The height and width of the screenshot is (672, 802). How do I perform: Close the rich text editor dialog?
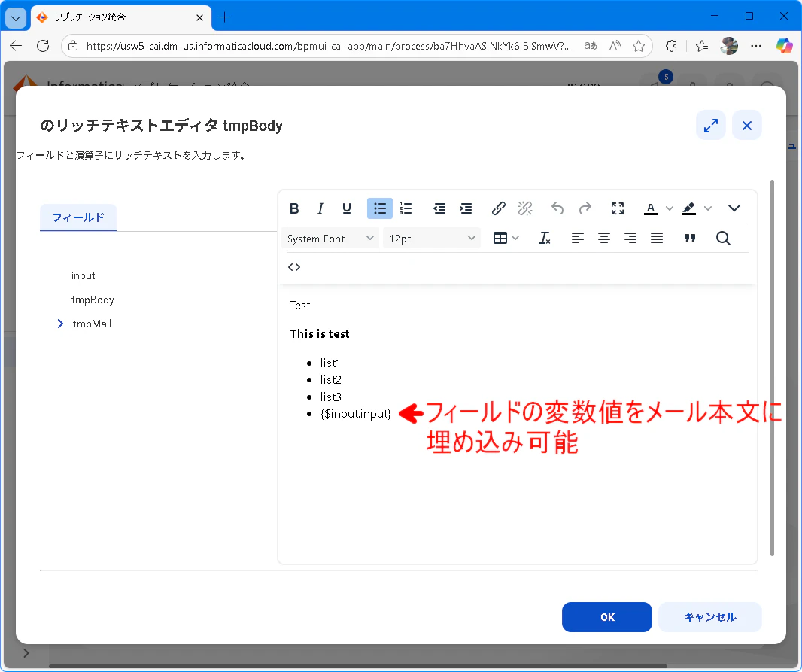click(x=747, y=126)
